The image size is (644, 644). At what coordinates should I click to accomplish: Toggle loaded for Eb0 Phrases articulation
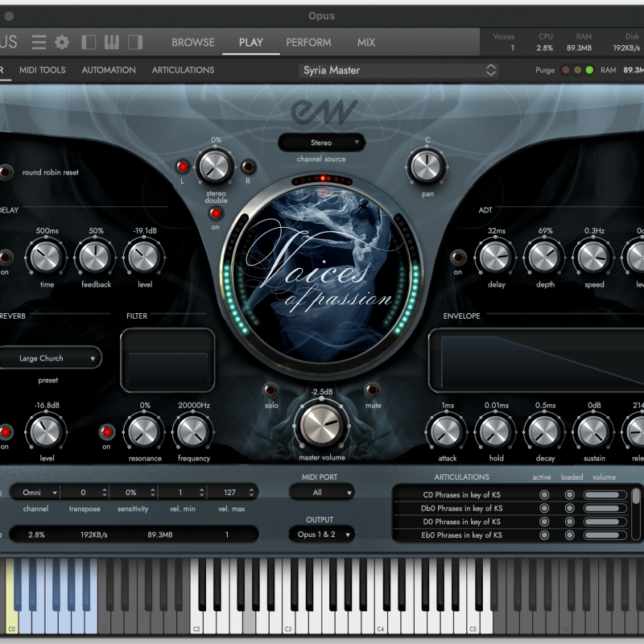[x=569, y=535]
